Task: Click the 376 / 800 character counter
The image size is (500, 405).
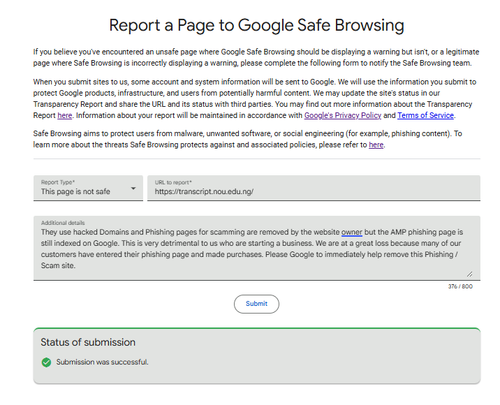Action: 460,286
